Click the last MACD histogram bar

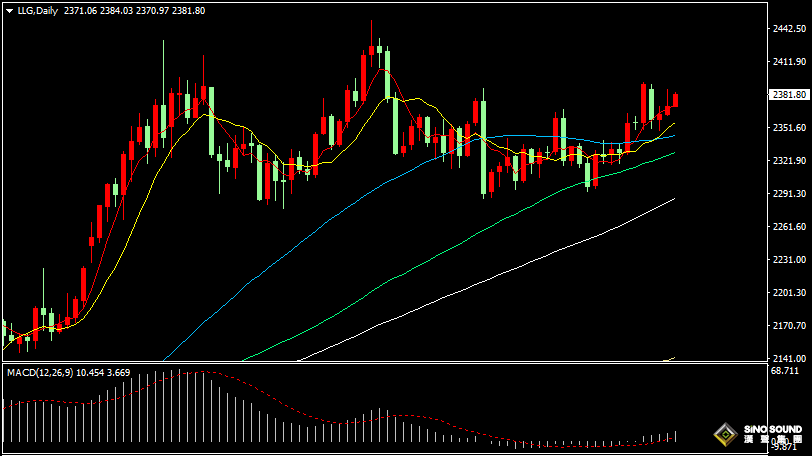click(x=677, y=436)
